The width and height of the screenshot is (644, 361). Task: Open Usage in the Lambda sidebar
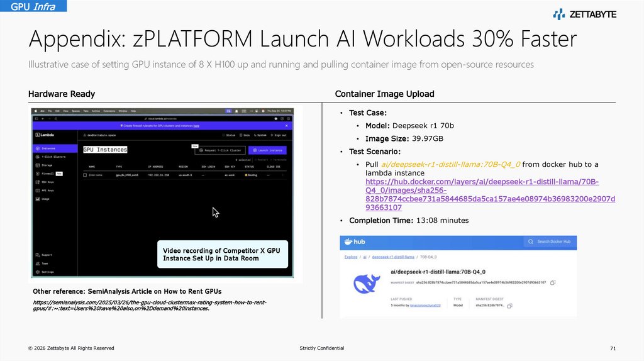pos(42,199)
